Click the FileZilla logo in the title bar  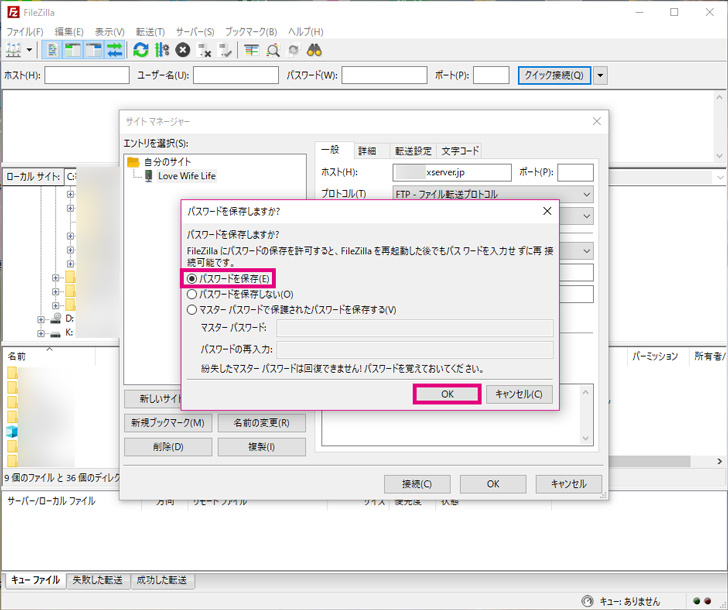click(13, 12)
